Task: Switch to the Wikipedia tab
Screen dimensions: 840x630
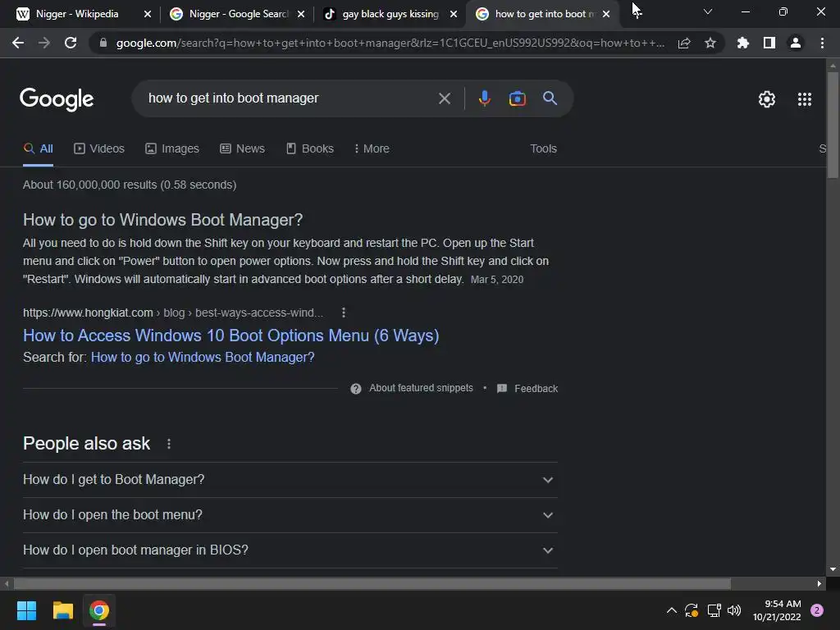Action: [x=76, y=14]
